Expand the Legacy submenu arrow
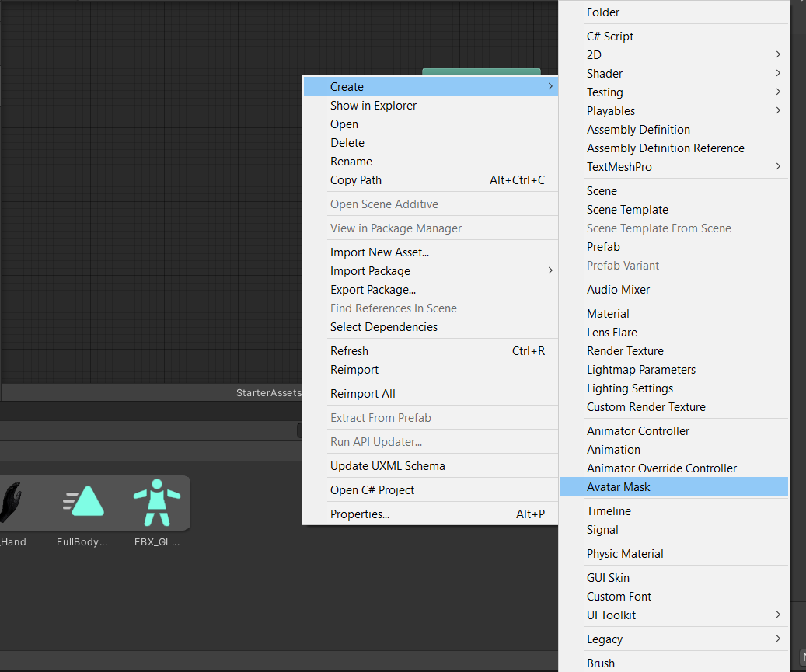Viewport: 806px width, 672px height. click(778, 639)
